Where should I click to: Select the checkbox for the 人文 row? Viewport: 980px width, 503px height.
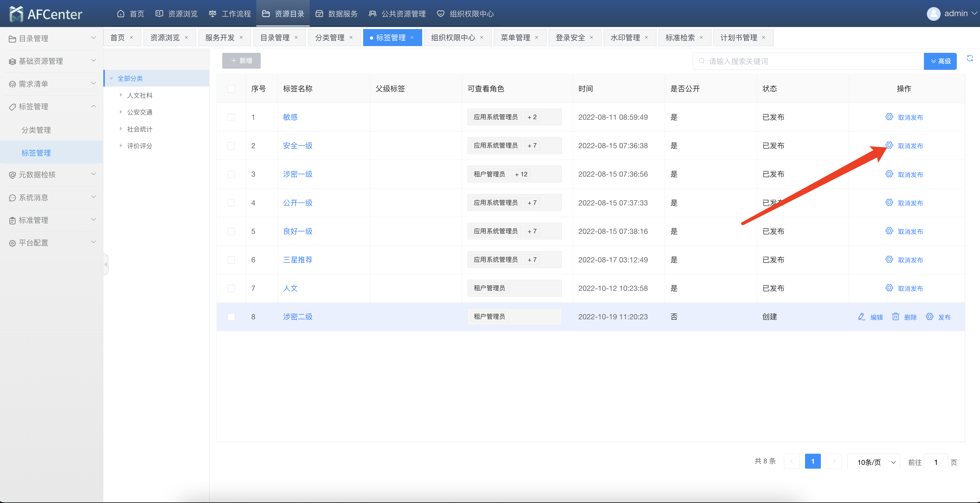tap(231, 288)
